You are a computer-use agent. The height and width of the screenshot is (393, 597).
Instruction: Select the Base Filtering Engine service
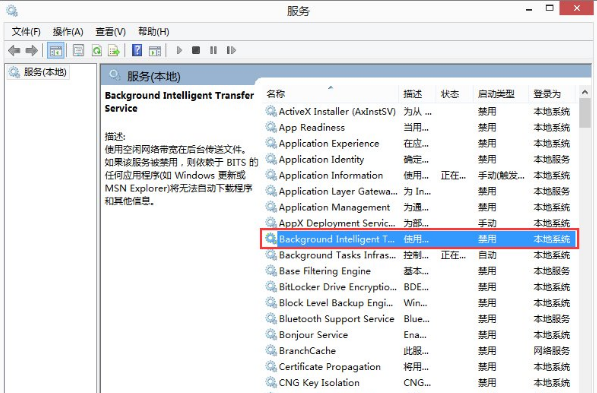[x=420, y=271]
